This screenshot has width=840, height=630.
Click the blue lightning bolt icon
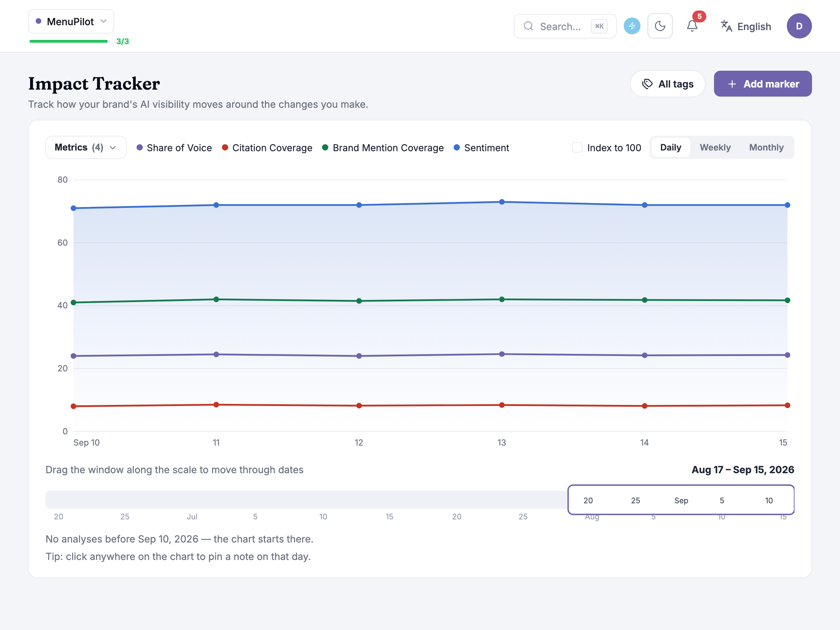tap(632, 26)
